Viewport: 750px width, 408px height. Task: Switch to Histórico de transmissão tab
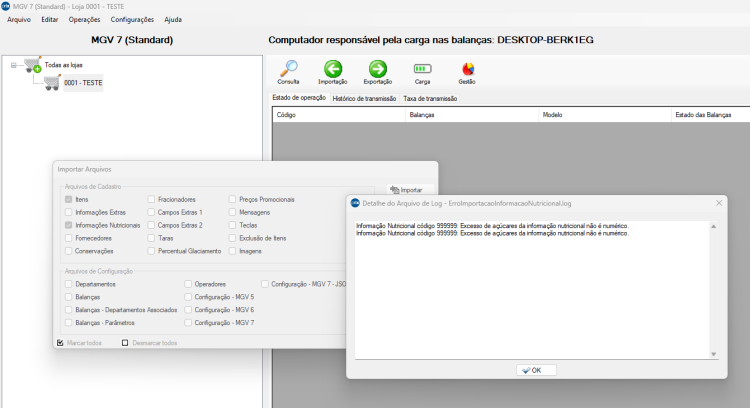(364, 99)
